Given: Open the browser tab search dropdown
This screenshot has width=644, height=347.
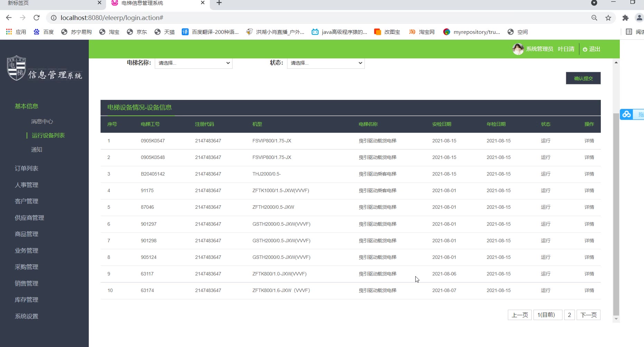Looking at the screenshot, I should [x=594, y=3].
